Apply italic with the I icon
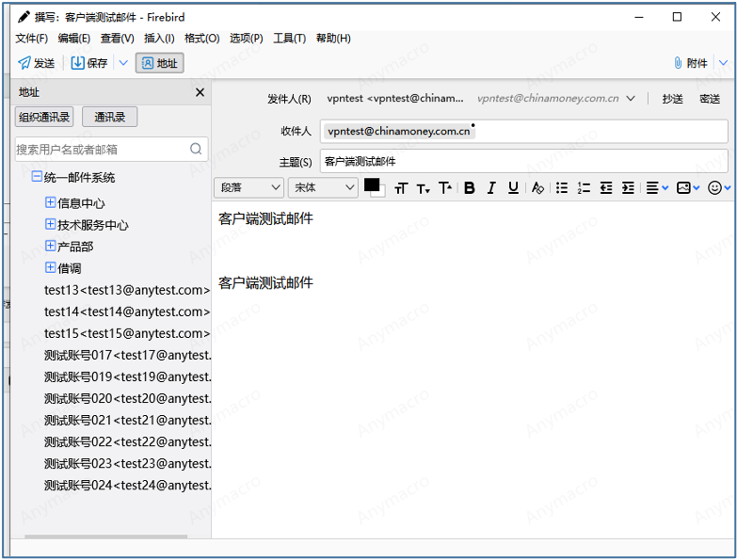 tap(491, 188)
